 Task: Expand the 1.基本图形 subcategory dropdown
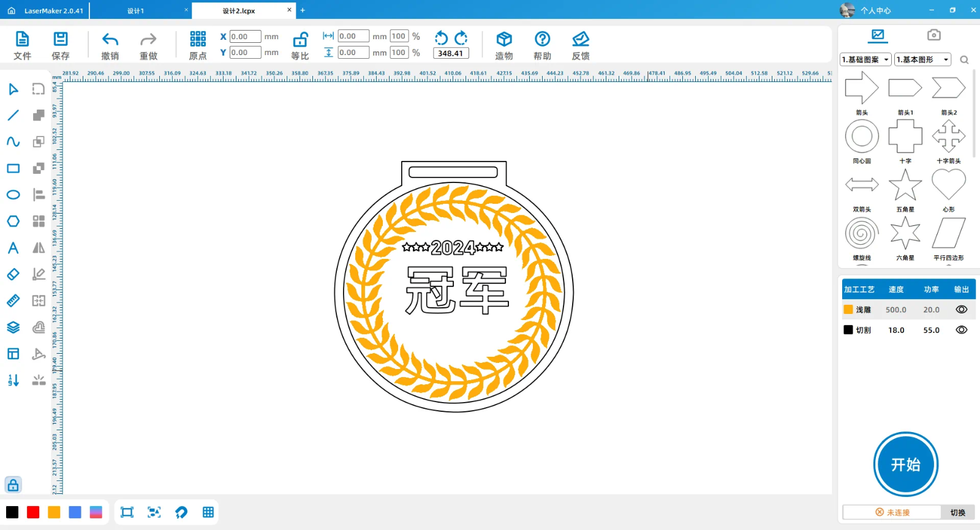pyautogui.click(x=922, y=59)
